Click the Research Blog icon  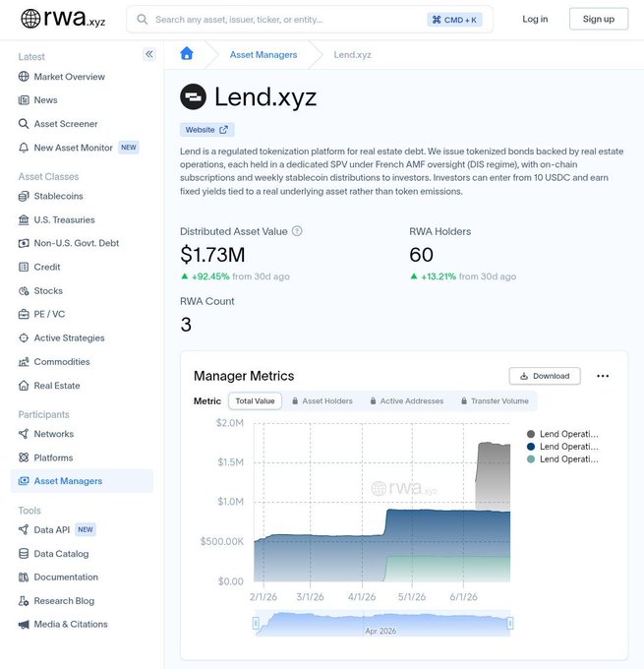pos(24,601)
